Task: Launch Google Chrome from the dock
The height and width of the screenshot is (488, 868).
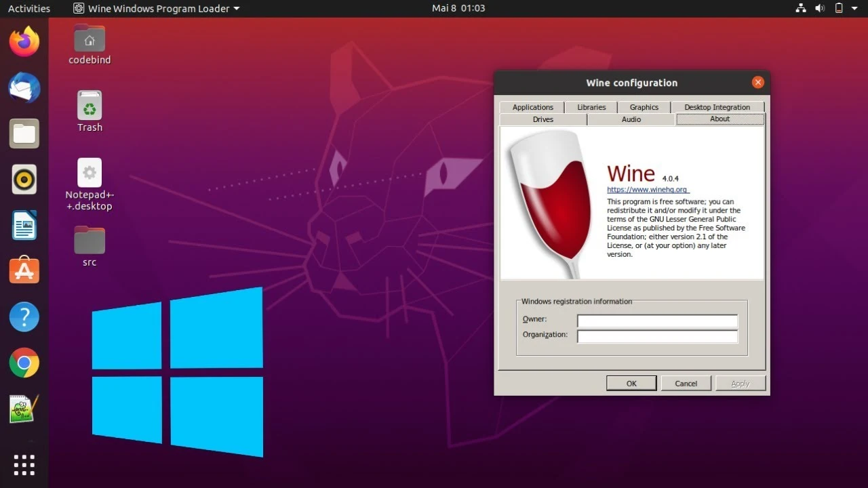Action: pyautogui.click(x=24, y=363)
